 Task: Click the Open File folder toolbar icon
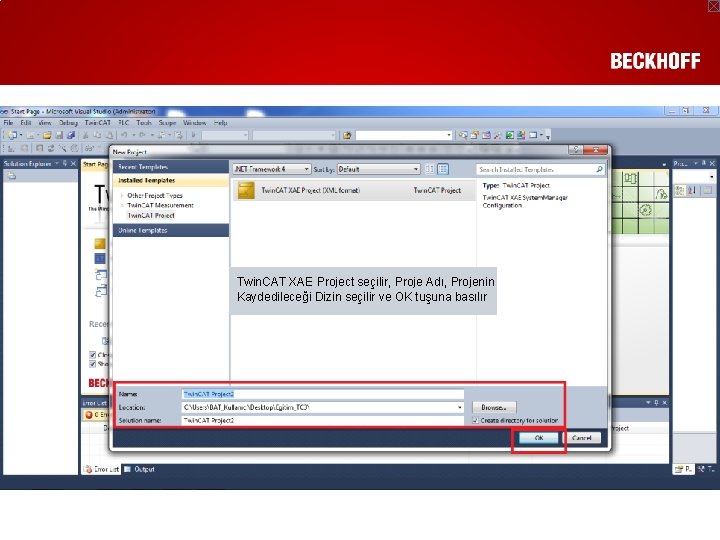47,135
